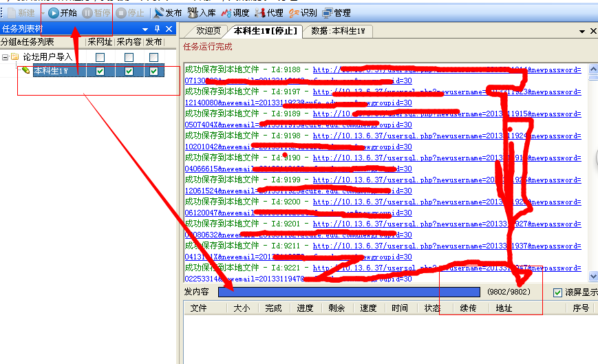Collapse the 论坛用户导入 group
This screenshot has width=598, height=364.
pyautogui.click(x=5, y=57)
